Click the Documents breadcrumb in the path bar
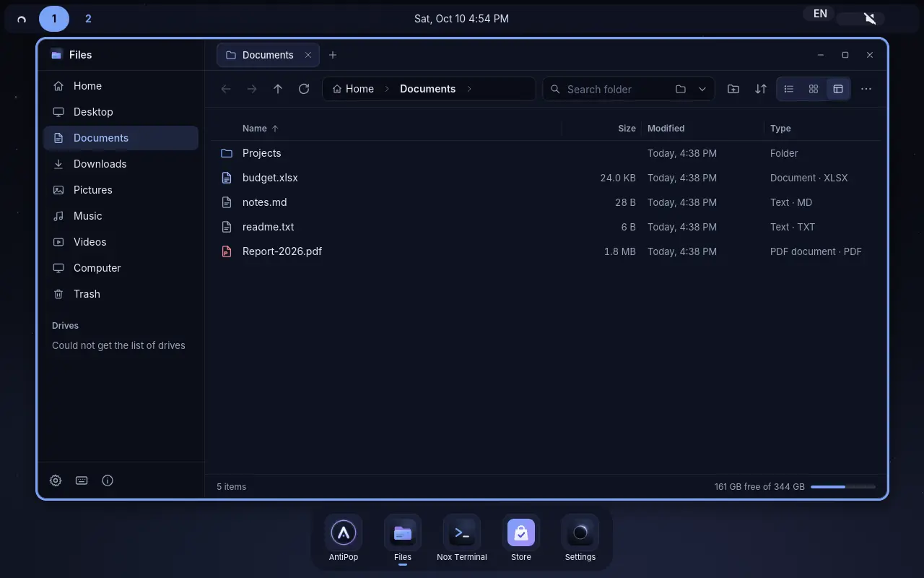This screenshot has height=578, width=924. click(427, 89)
